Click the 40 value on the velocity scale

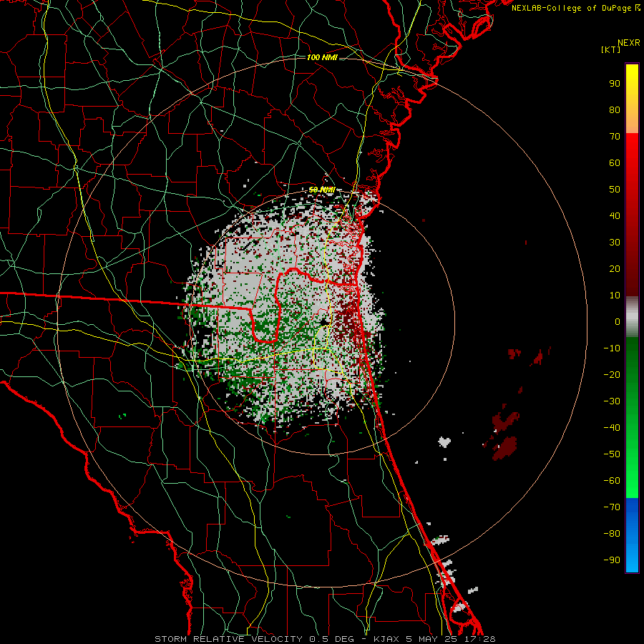(x=615, y=216)
